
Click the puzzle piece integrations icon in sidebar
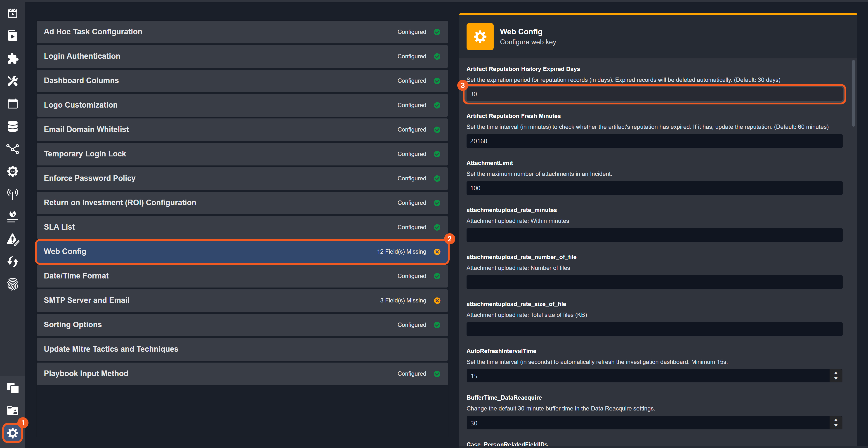[x=12, y=58]
